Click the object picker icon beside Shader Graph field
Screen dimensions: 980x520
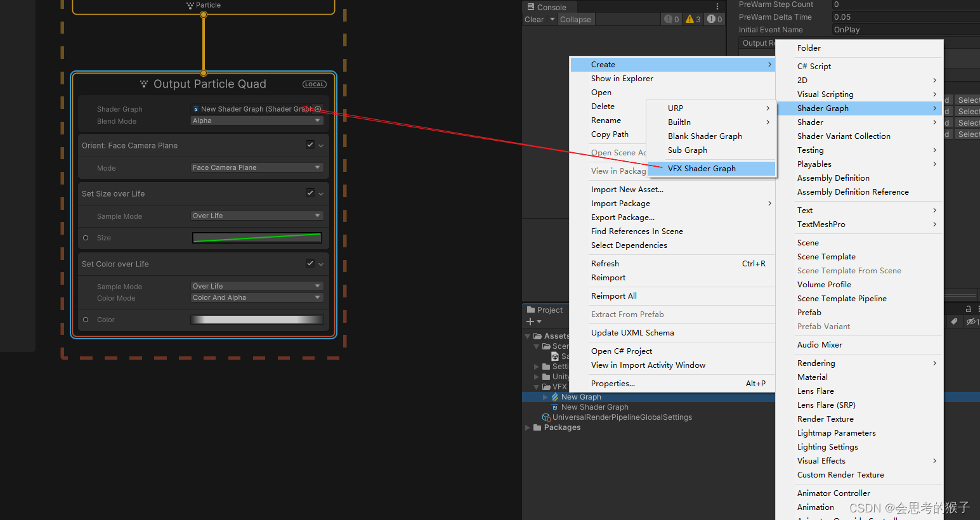(319, 108)
